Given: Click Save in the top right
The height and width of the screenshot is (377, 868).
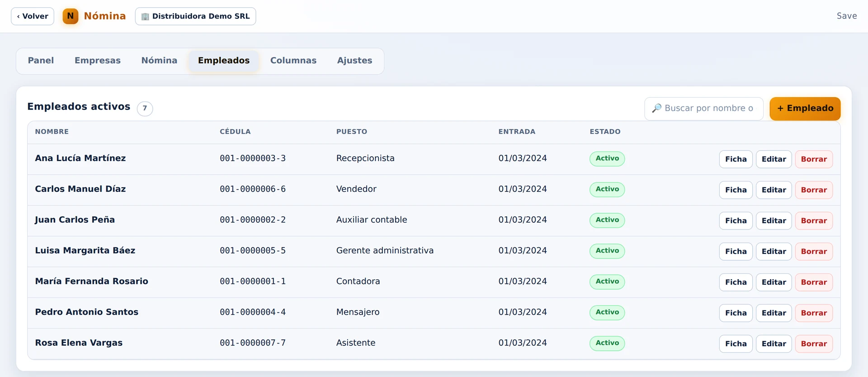Looking at the screenshot, I should pos(846,16).
